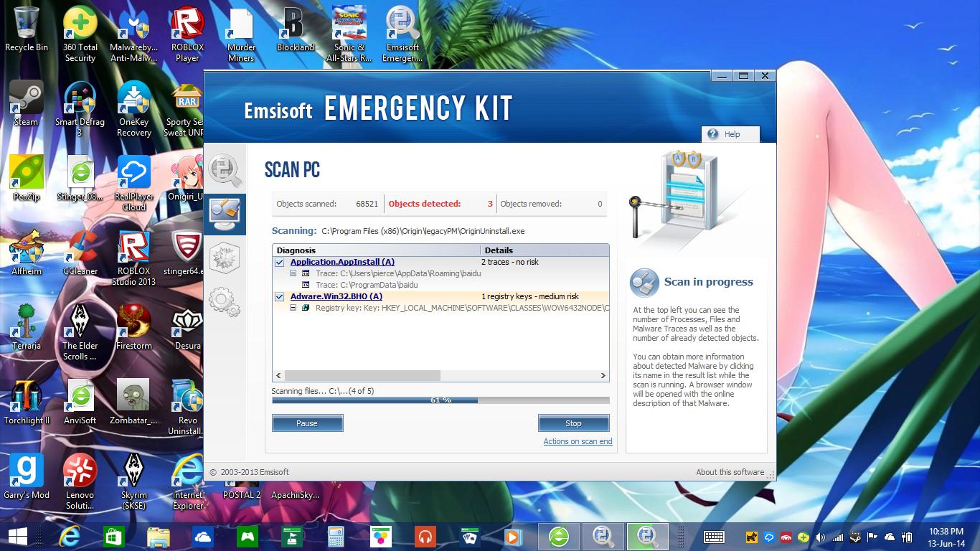Click the About this software link

point(730,472)
